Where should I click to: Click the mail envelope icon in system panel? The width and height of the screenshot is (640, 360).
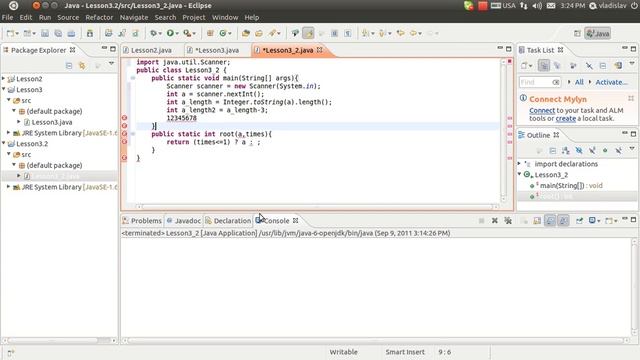coord(551,6)
